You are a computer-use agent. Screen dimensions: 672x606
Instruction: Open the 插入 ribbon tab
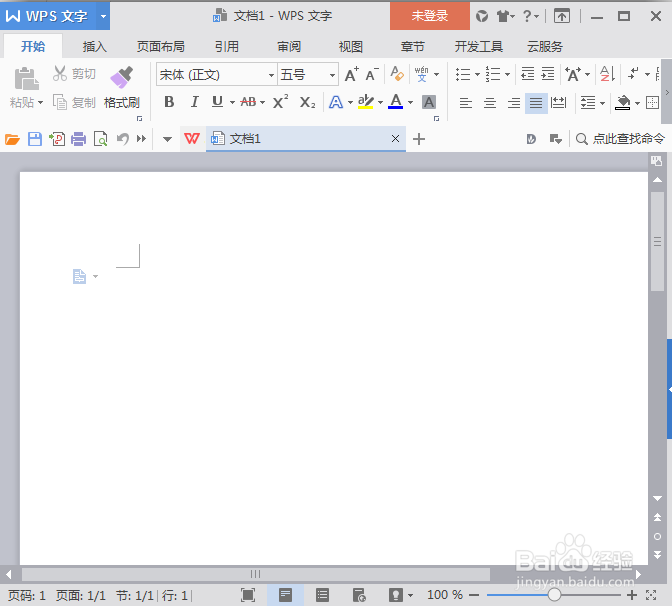point(95,46)
